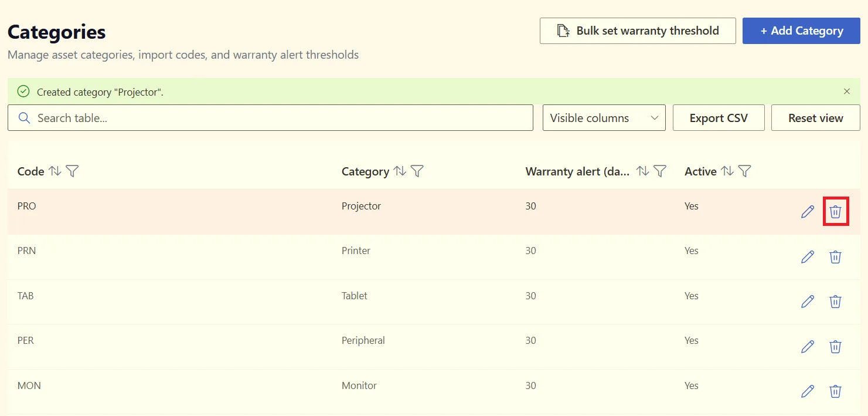Viewport: 868px width, 416px height.
Task: Edit the Tablet category row
Action: point(808,302)
